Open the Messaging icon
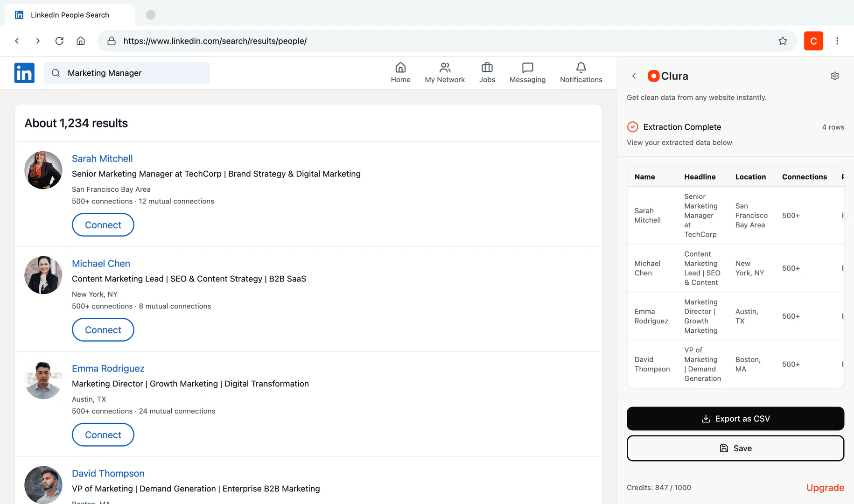The image size is (854, 504). [527, 72]
